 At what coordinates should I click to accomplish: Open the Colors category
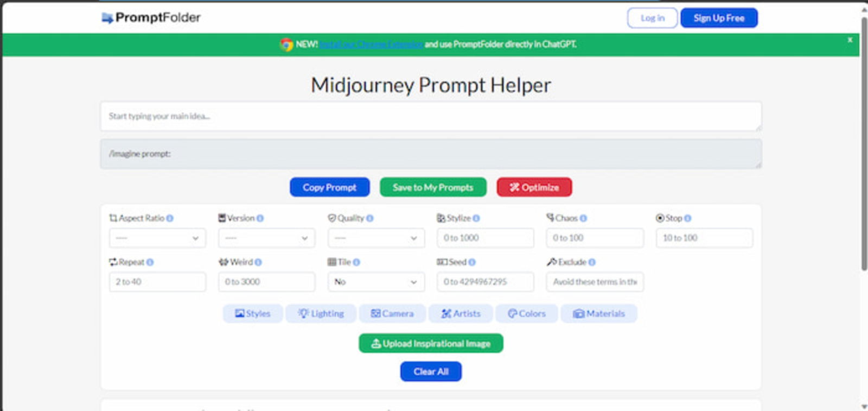[x=526, y=313]
